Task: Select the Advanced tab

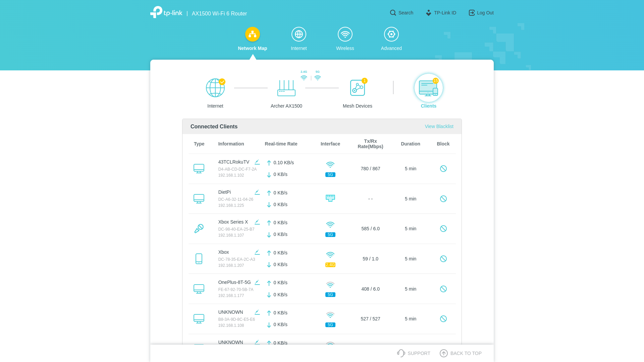Action: click(391, 39)
